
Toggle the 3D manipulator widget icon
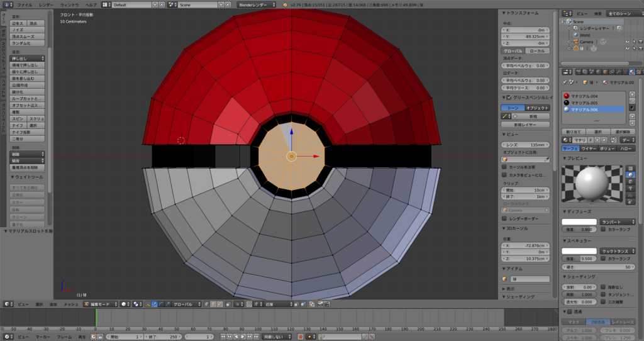[x=147, y=304]
